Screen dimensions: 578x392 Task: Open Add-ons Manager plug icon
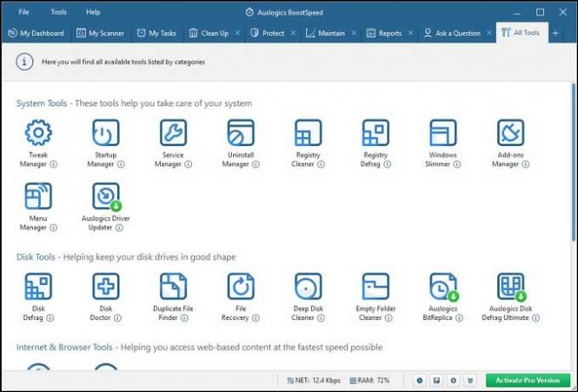(510, 132)
